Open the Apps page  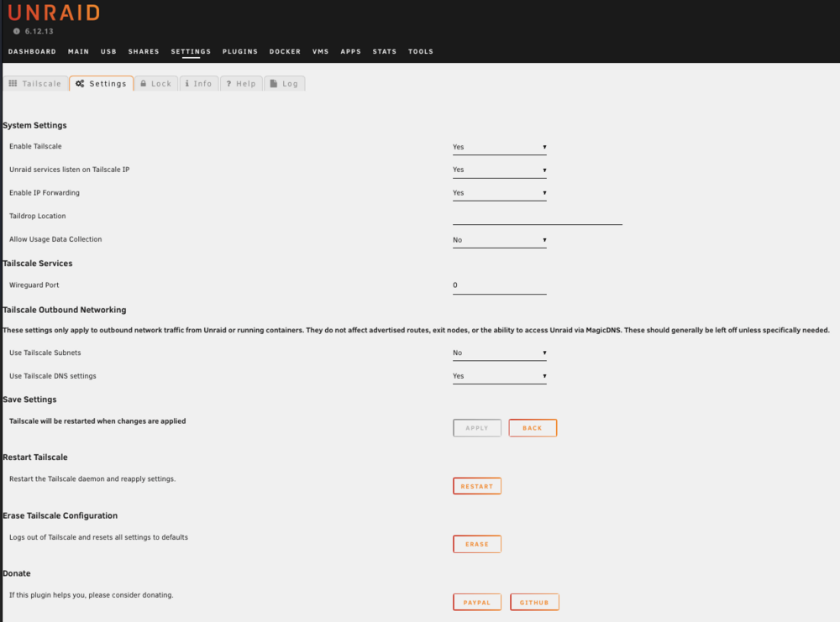tap(351, 51)
